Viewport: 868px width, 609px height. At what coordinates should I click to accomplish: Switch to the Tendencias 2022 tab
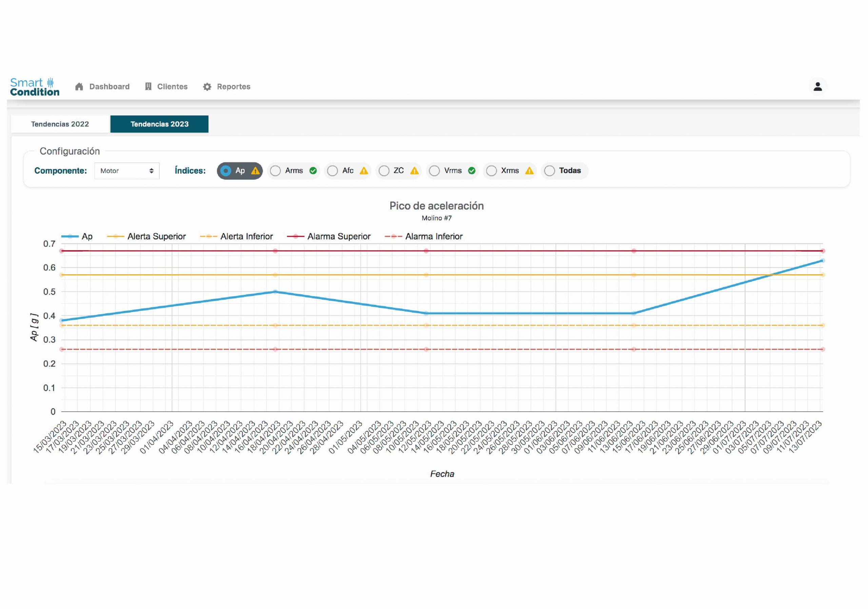pos(60,124)
